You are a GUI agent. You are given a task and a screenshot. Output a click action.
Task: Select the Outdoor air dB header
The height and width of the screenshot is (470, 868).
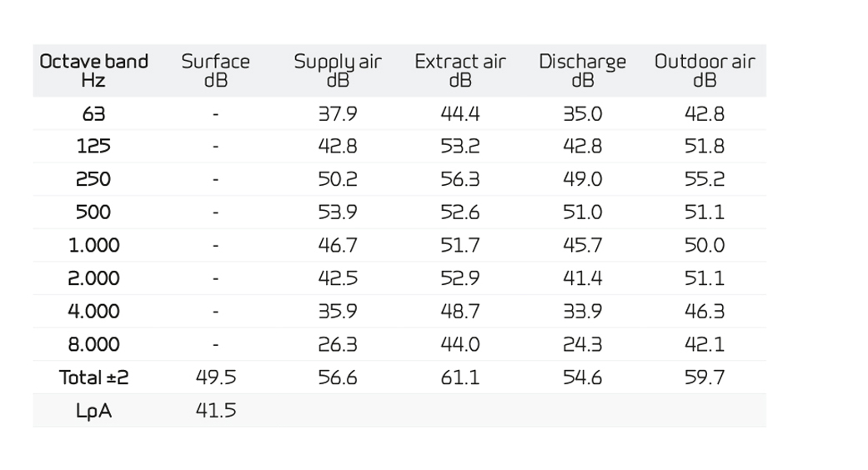point(705,71)
